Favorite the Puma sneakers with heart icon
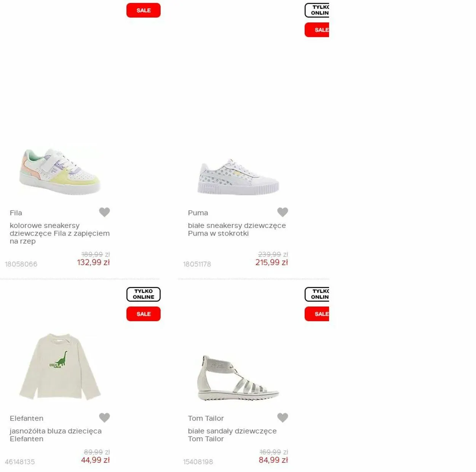The image size is (476, 472). pos(283,212)
